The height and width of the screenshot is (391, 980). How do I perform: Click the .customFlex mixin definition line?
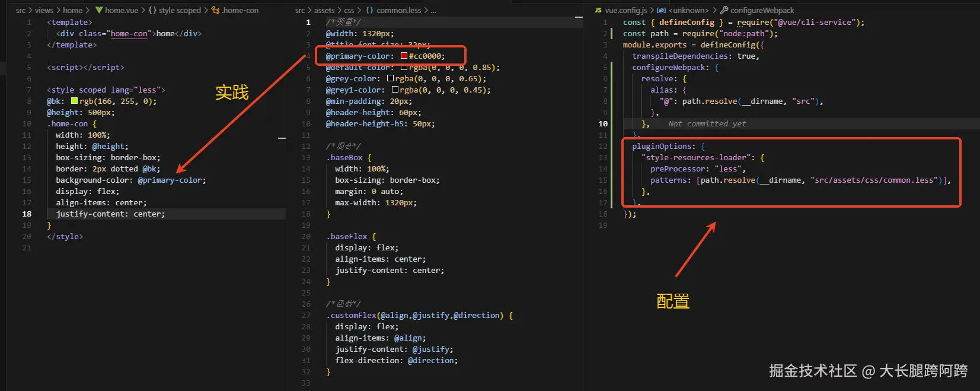[x=419, y=315]
